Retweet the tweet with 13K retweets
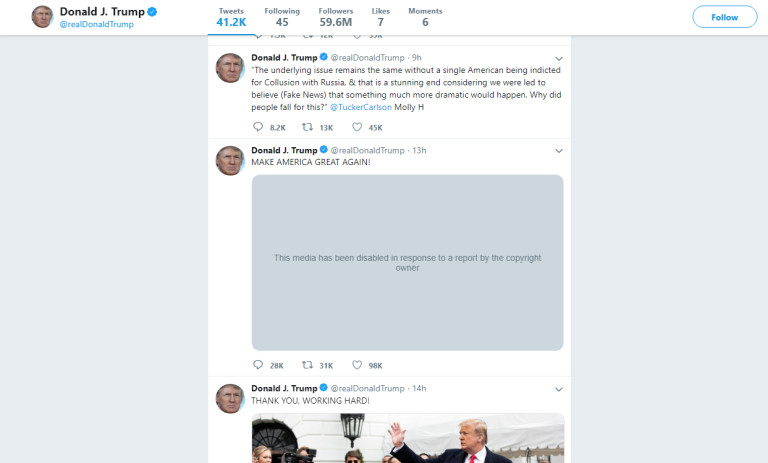The height and width of the screenshot is (463, 768). [307, 127]
